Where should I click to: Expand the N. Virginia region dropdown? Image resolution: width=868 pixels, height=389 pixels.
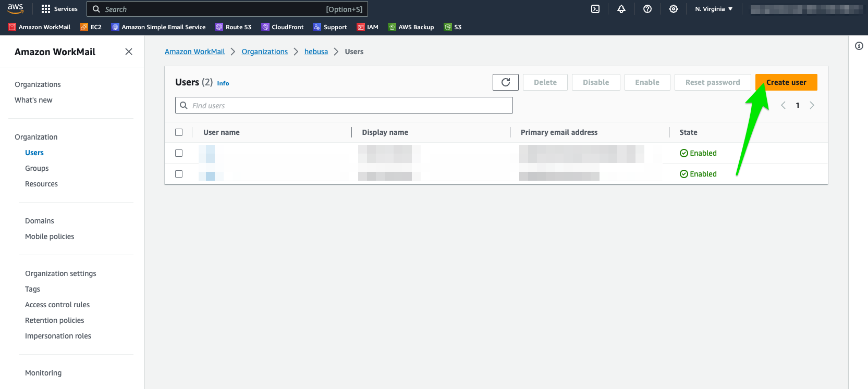714,9
